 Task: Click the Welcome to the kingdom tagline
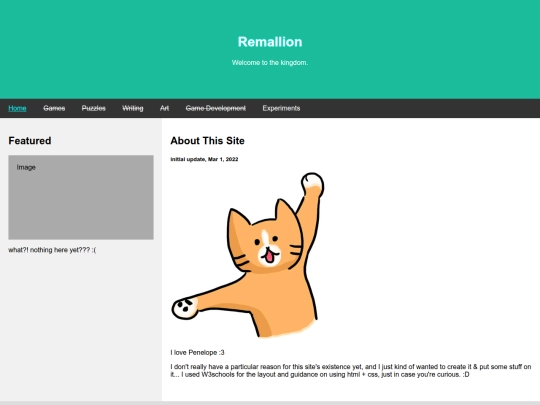click(x=270, y=63)
